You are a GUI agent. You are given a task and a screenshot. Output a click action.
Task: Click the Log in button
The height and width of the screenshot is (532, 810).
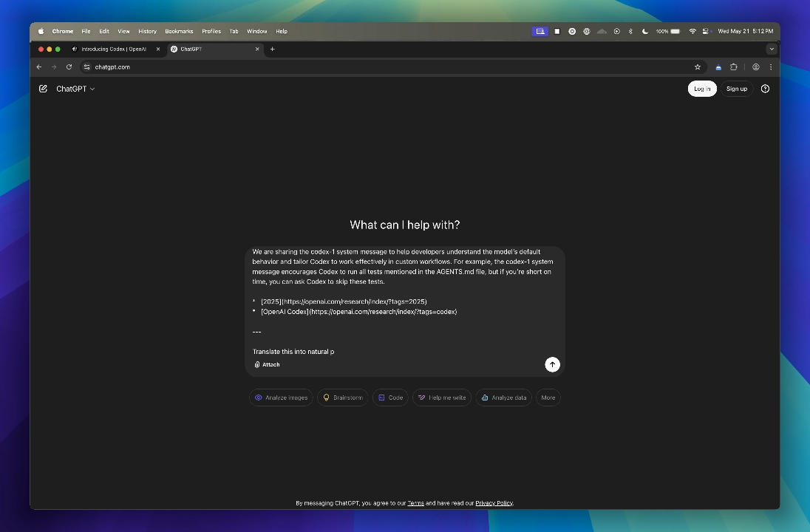(x=701, y=88)
